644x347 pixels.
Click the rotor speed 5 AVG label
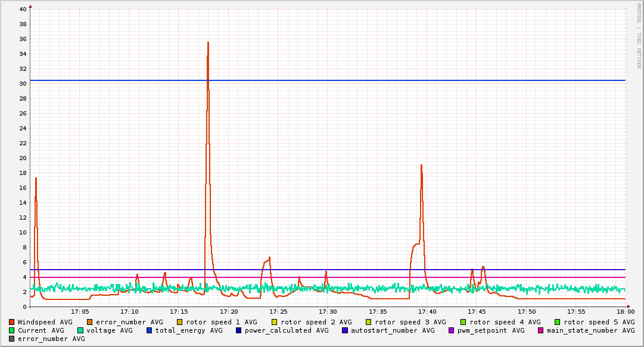click(x=599, y=323)
